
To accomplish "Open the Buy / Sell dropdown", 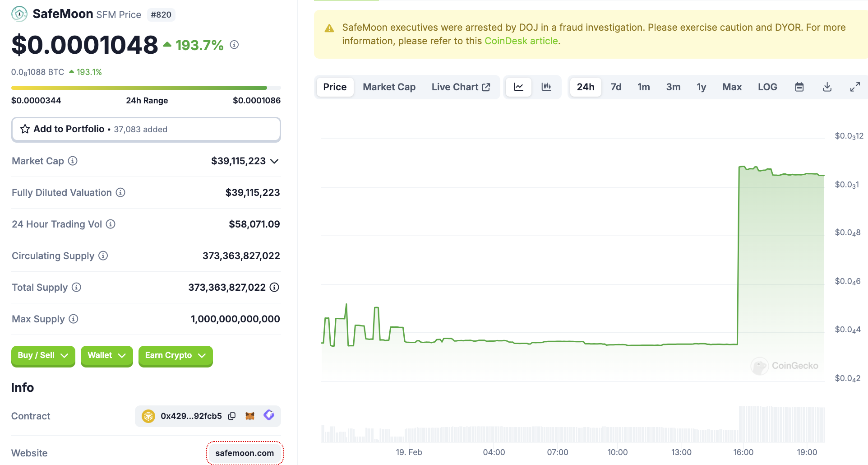I will [43, 356].
